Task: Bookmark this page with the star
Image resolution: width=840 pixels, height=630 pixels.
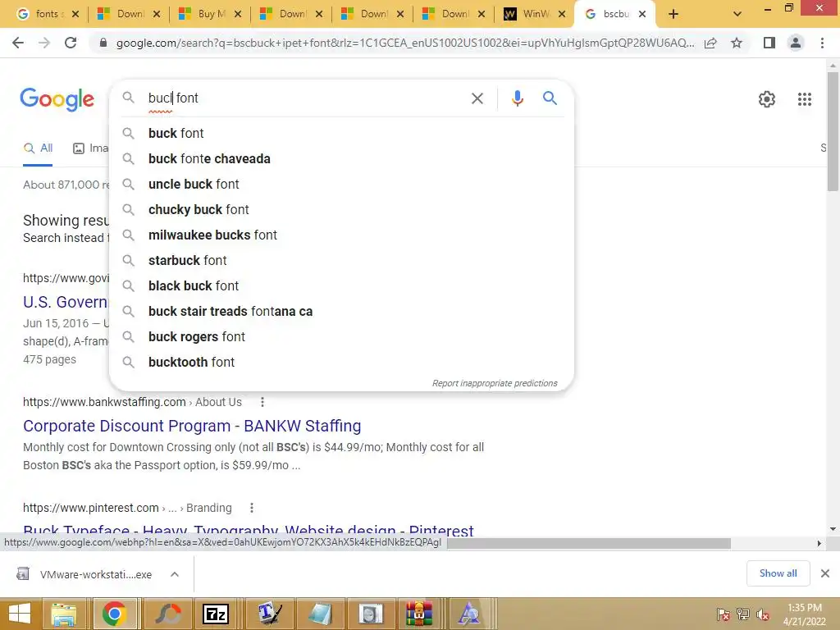Action: coord(737,43)
